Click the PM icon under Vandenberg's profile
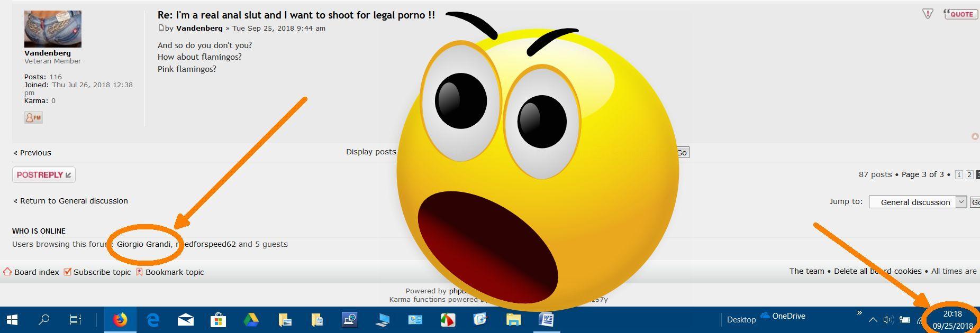Screen dimensions: 980x333 [33, 117]
